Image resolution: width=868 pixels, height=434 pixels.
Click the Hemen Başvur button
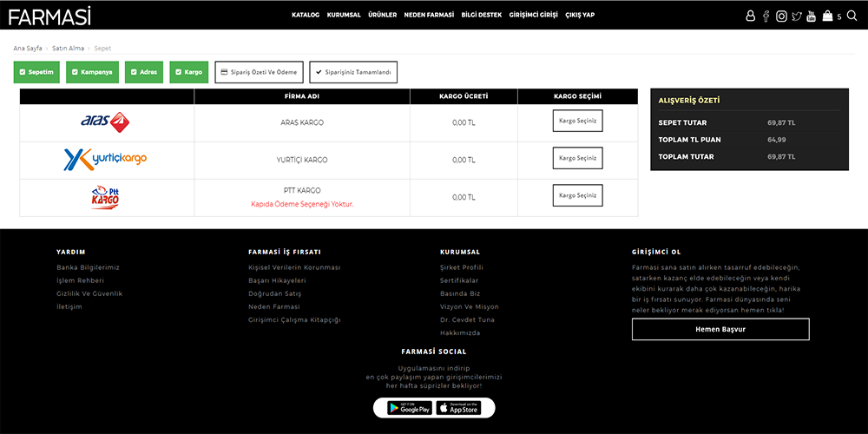click(x=720, y=329)
